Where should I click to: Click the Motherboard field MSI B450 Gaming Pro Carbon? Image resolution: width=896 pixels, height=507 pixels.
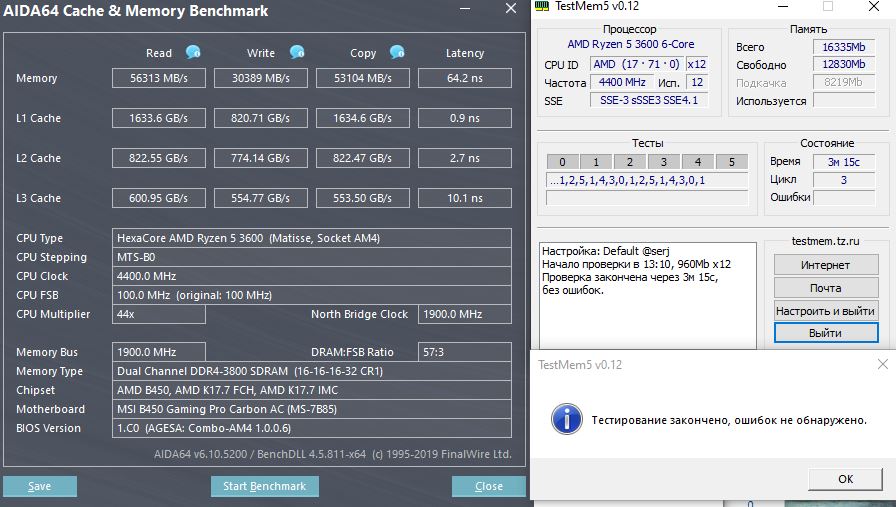311,409
